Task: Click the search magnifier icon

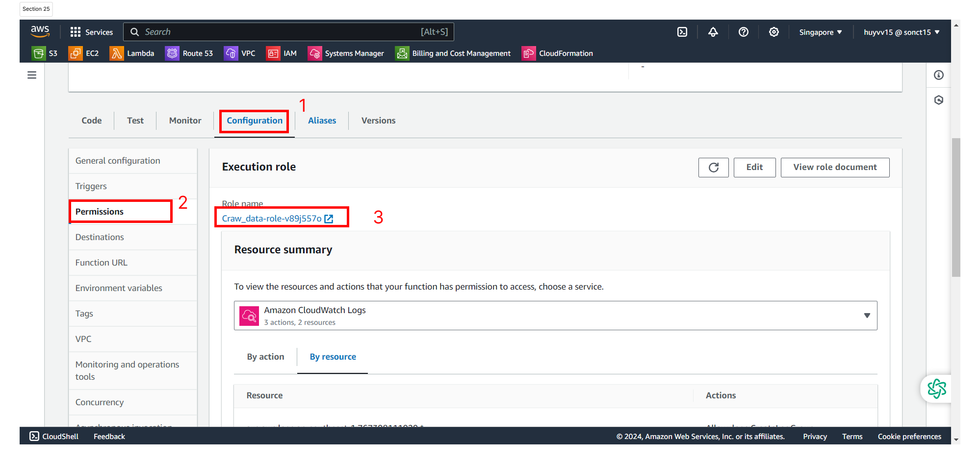Action: pyautogui.click(x=134, y=32)
